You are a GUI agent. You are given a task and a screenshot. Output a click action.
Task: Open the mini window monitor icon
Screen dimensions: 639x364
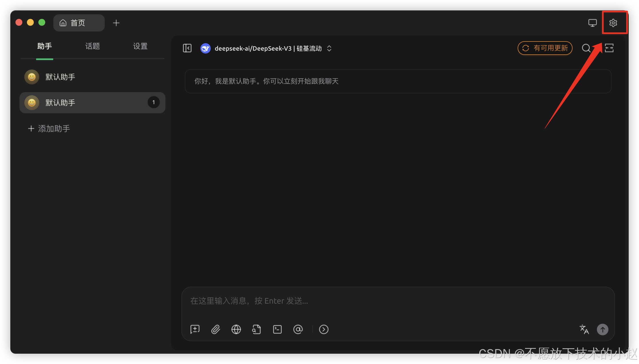(592, 23)
